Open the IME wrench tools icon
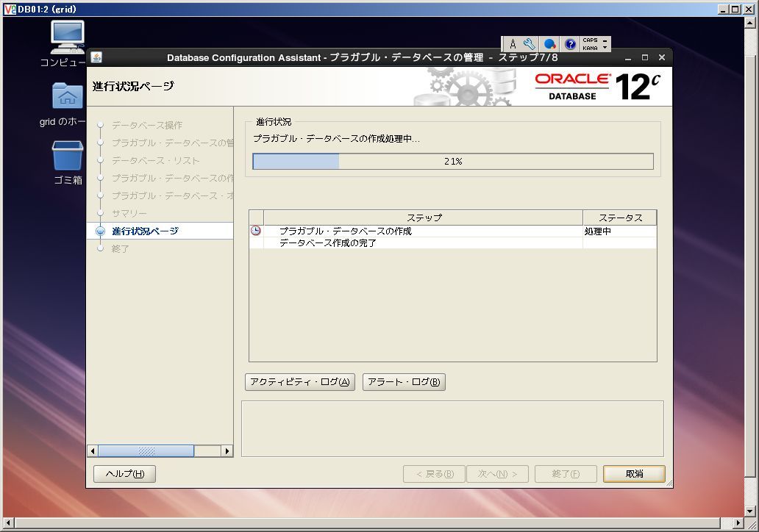759x532 pixels. tap(530, 45)
